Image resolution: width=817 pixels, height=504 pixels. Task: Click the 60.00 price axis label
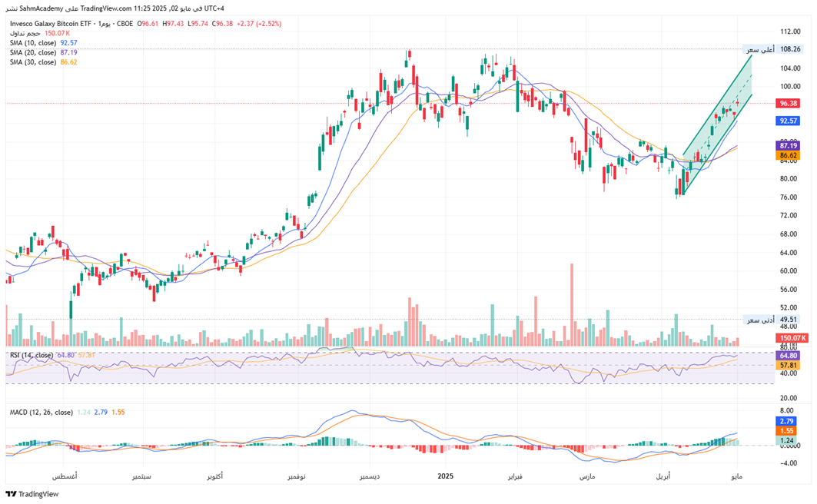tap(789, 270)
